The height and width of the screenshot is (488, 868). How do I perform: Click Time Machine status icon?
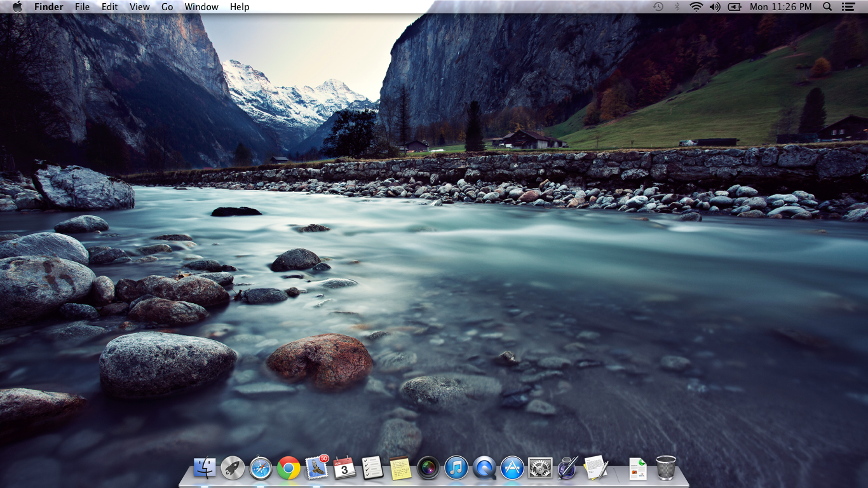click(x=658, y=6)
